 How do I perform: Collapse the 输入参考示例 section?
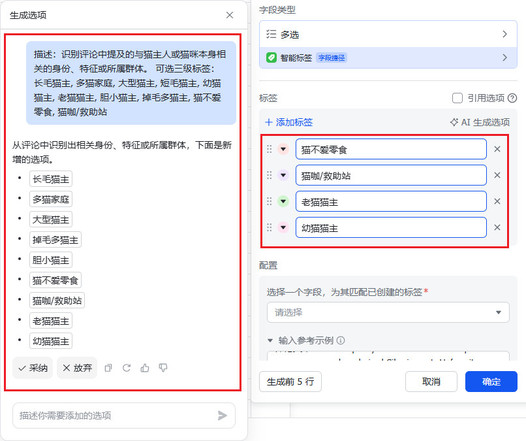click(270, 341)
